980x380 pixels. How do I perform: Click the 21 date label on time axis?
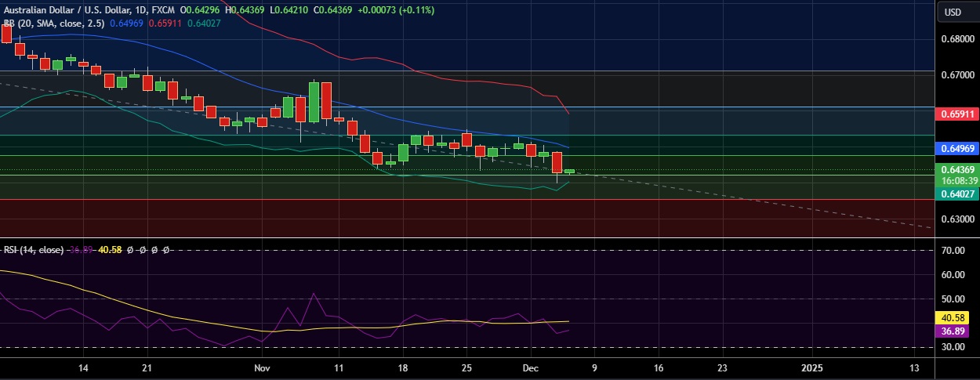pos(147,367)
